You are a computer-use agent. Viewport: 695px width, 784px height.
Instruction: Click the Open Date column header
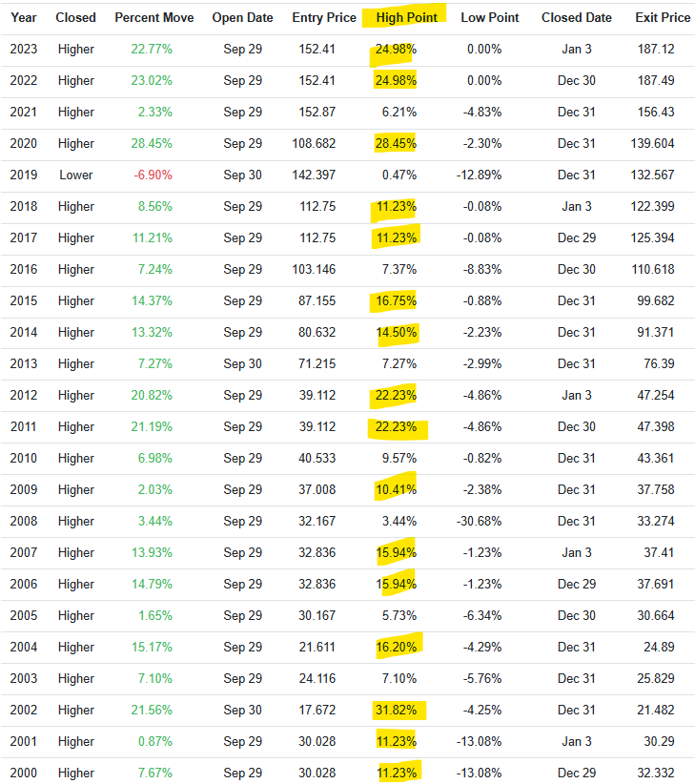tap(242, 17)
